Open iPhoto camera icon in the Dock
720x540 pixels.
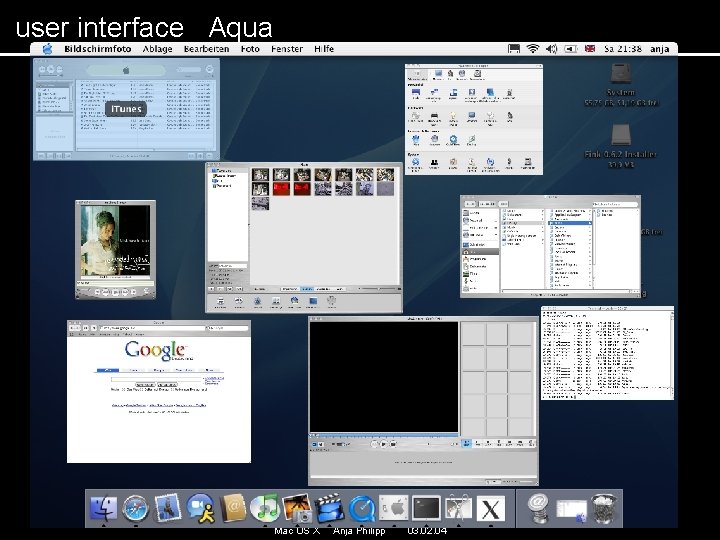pyautogui.click(x=297, y=508)
